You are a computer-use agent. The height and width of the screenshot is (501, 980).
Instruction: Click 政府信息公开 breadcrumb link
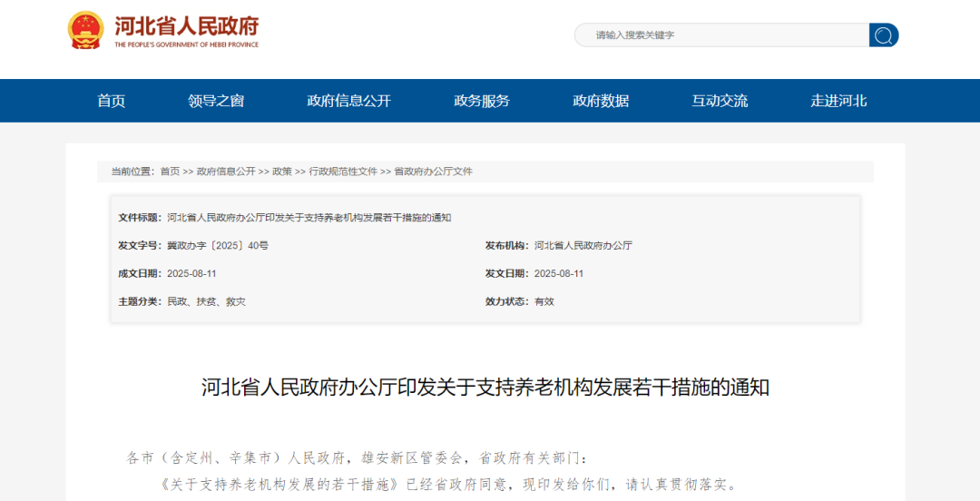pos(226,172)
